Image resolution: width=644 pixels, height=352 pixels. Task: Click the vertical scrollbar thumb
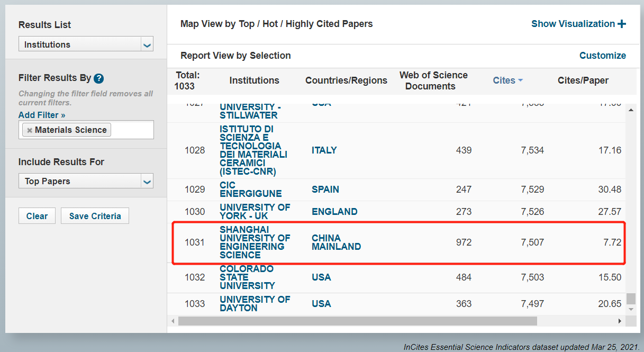[x=630, y=299]
